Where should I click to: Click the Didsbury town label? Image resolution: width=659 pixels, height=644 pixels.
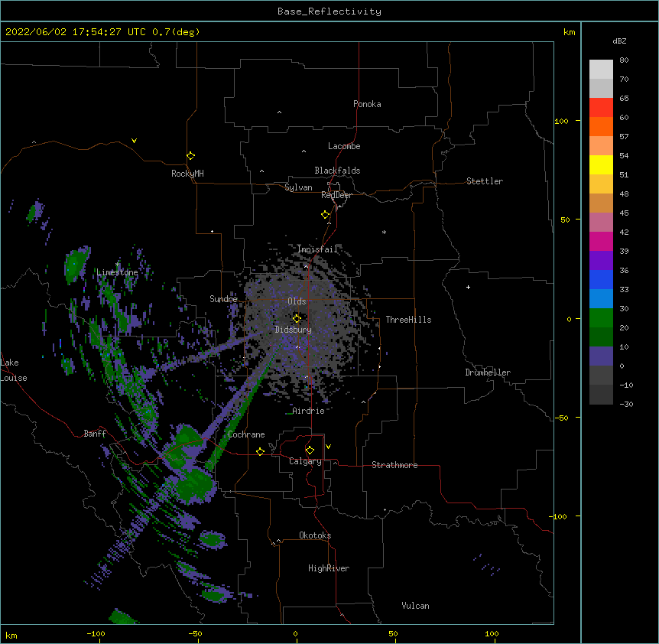tap(294, 330)
